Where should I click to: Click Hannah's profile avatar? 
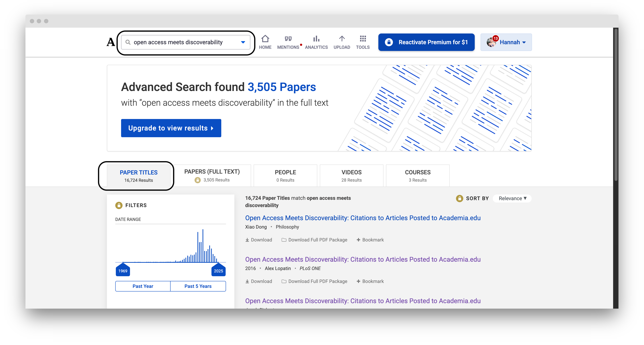(x=491, y=42)
